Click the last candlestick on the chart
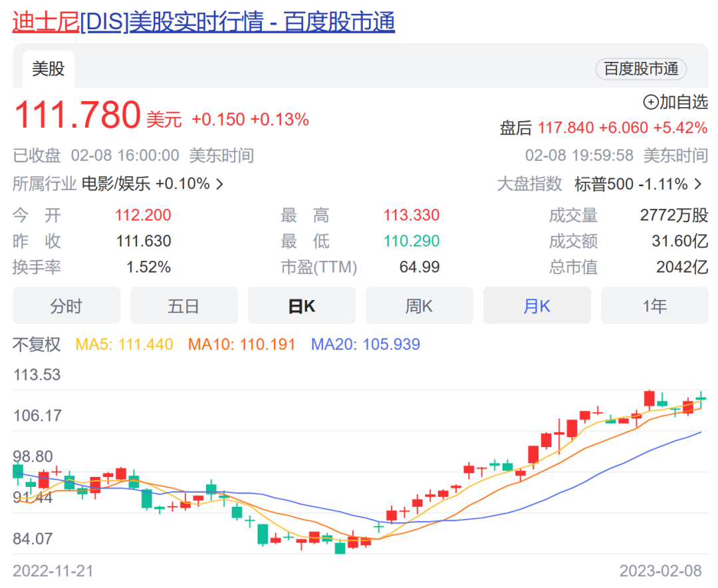718x588 pixels. click(701, 399)
